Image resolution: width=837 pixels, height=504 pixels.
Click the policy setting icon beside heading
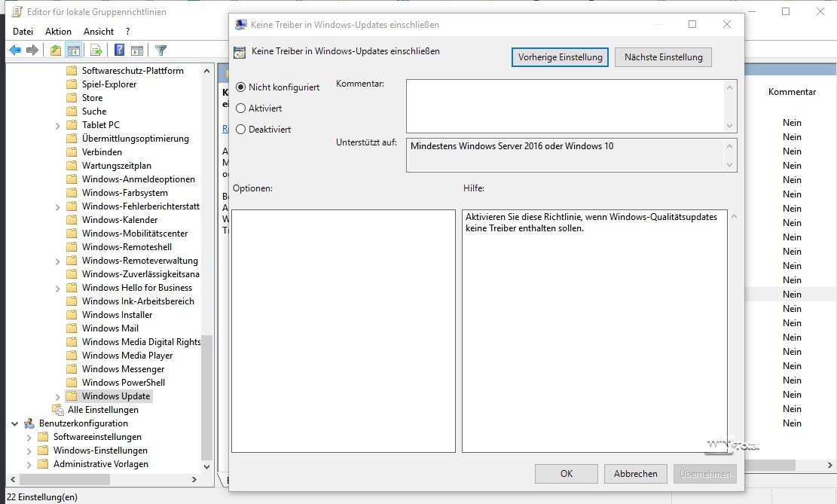[240, 52]
